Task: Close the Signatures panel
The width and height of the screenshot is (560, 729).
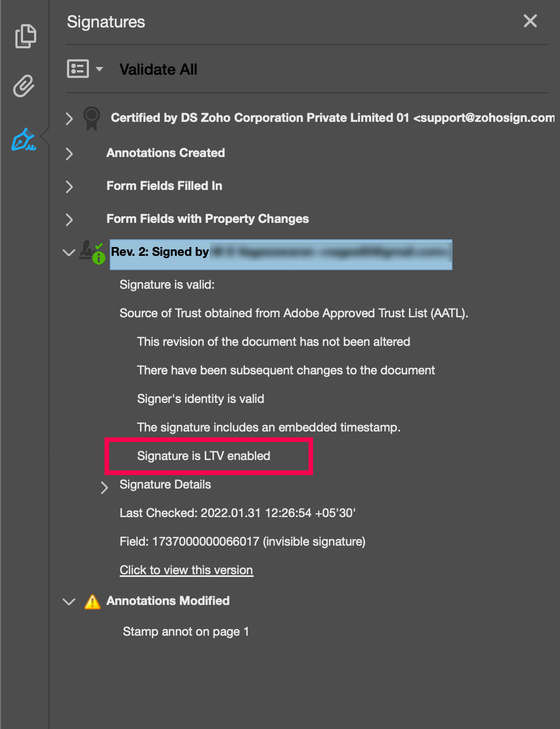Action: click(530, 21)
